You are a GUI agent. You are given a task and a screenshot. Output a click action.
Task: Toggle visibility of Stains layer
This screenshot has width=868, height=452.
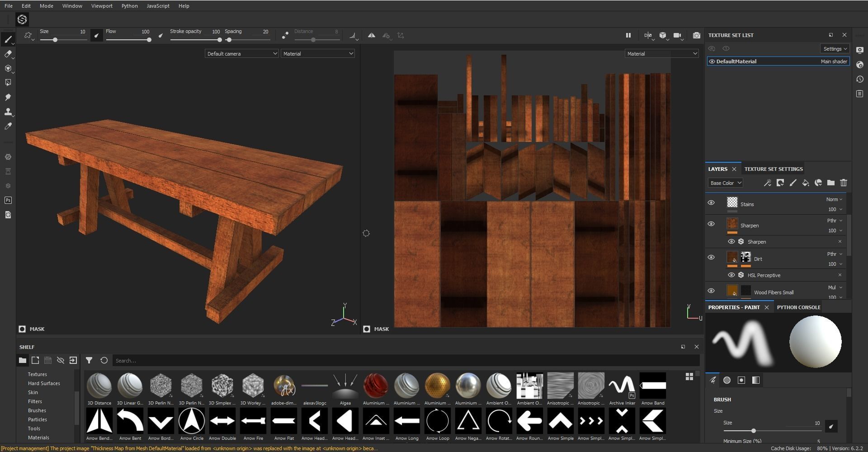click(711, 202)
